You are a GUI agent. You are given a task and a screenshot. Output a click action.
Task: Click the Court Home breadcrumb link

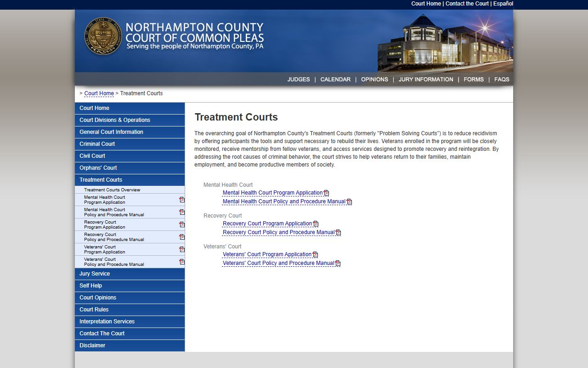(99, 93)
